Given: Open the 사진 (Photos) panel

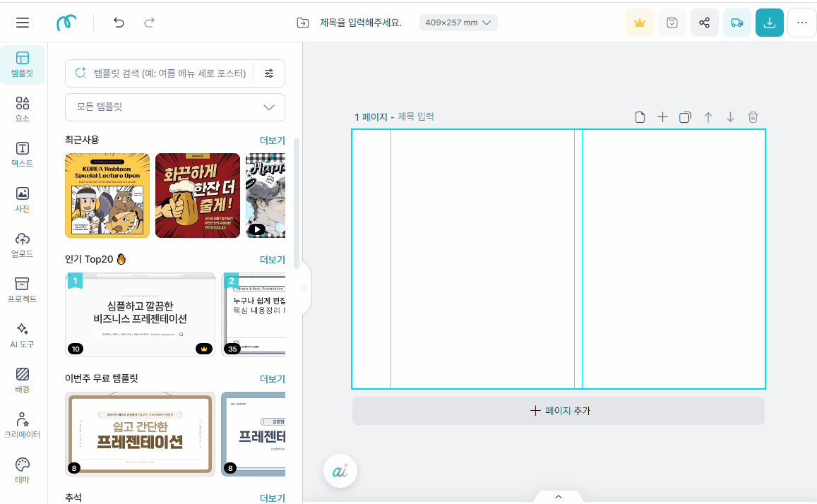Looking at the screenshot, I should [22, 200].
